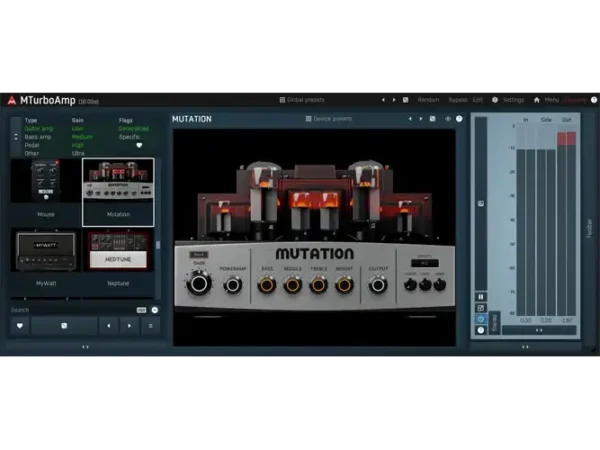Screen dimensions: 600x450
Task: Select the Neptune device thumbnail
Action: click(x=118, y=260)
